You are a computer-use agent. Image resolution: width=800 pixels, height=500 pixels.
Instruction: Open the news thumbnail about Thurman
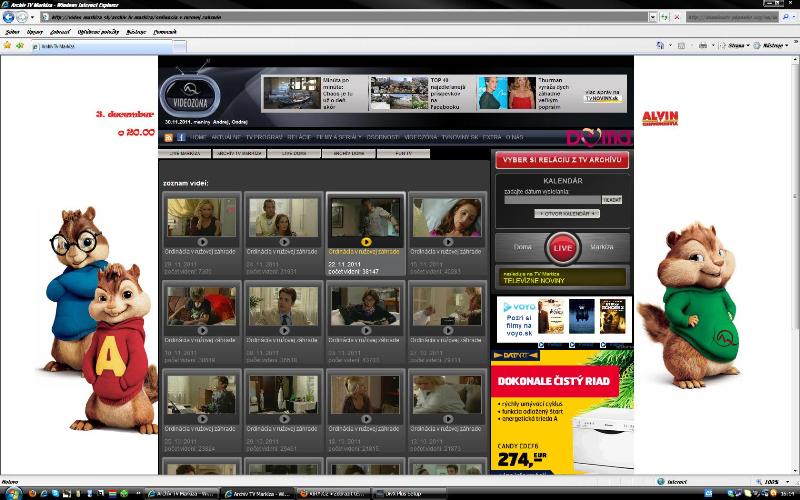click(x=507, y=93)
